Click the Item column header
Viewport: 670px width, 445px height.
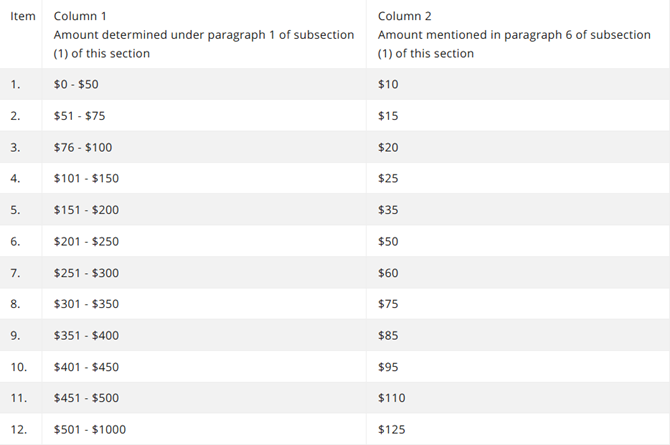click(23, 16)
